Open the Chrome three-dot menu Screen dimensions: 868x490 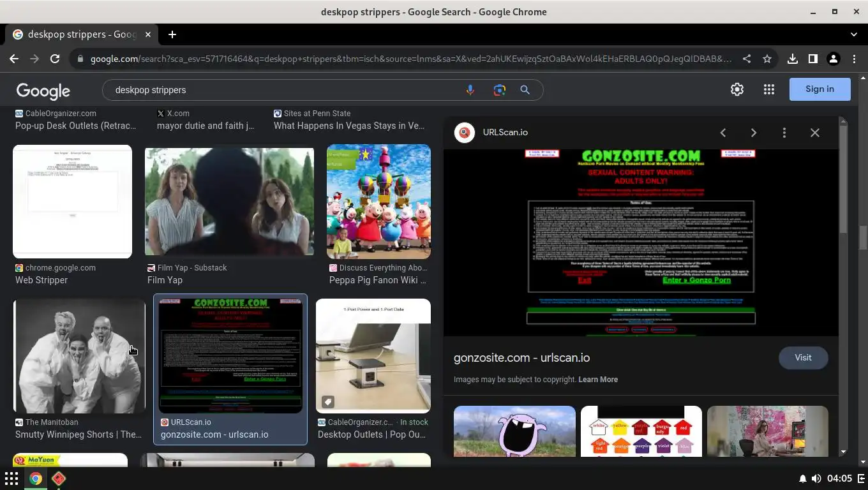tap(854, 59)
